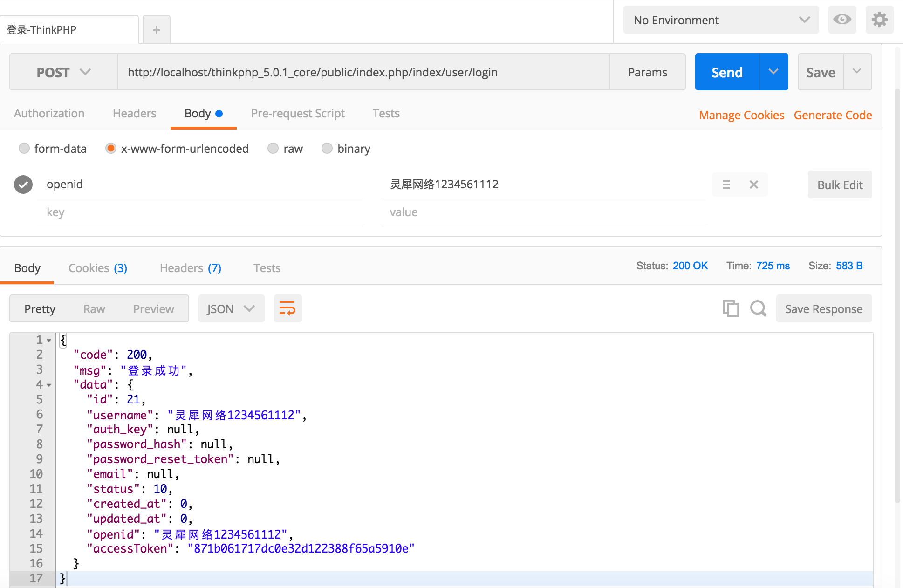
Task: Switch to the request Headers tab
Action: point(134,113)
